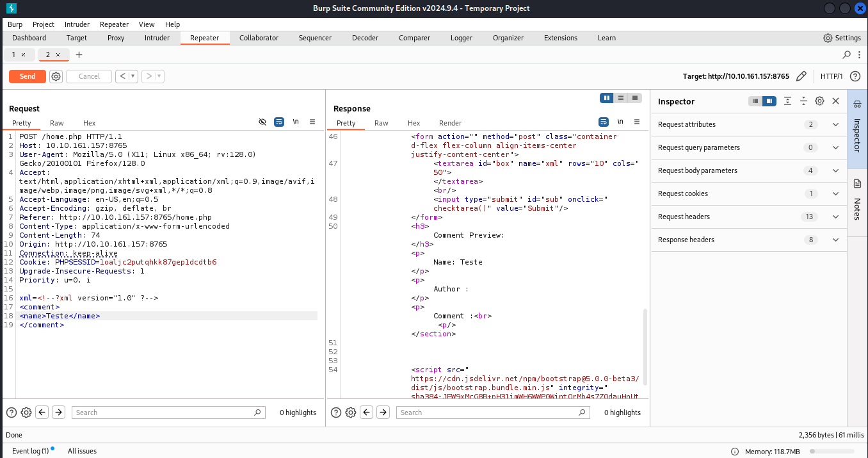Go to next match in Response search
Viewport: 868px width, 458px height.
click(383, 413)
